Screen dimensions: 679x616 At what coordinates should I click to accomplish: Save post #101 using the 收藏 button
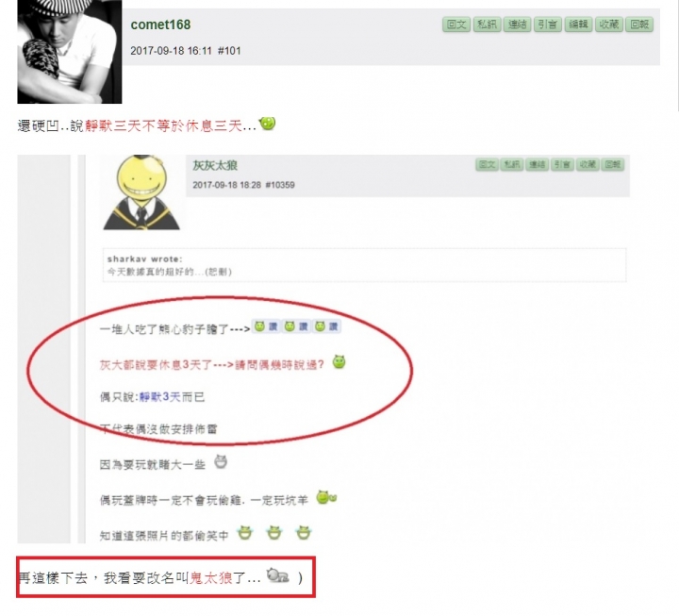pos(609,25)
